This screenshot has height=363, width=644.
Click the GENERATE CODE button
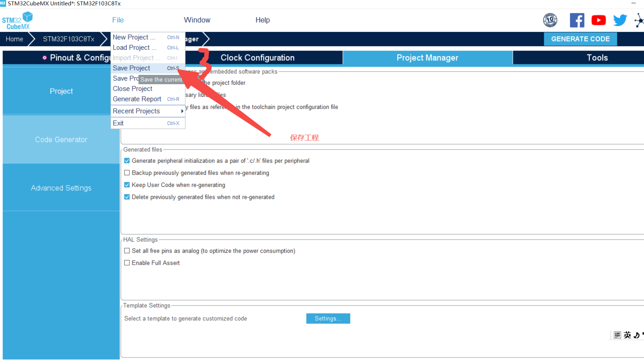point(580,39)
